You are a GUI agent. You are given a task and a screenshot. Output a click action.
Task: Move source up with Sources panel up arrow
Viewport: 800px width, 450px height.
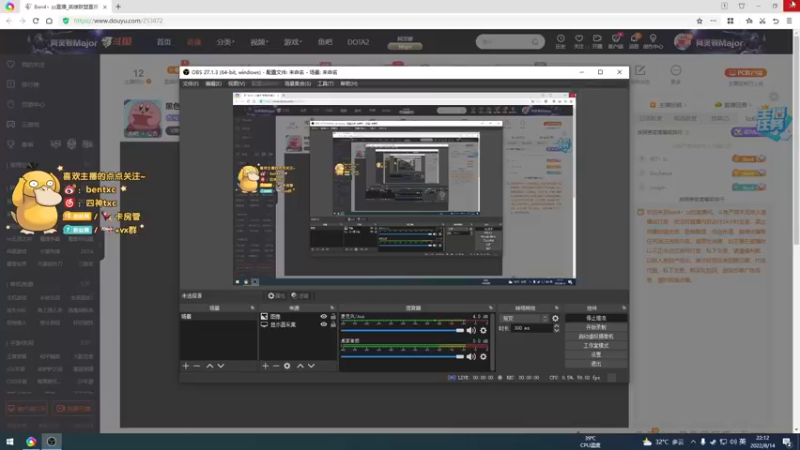pyautogui.click(x=301, y=366)
